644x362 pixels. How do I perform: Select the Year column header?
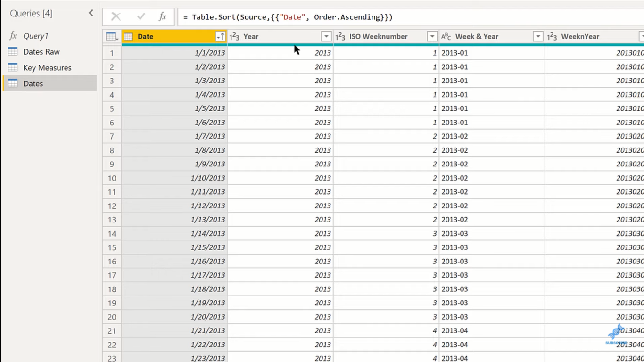point(280,36)
